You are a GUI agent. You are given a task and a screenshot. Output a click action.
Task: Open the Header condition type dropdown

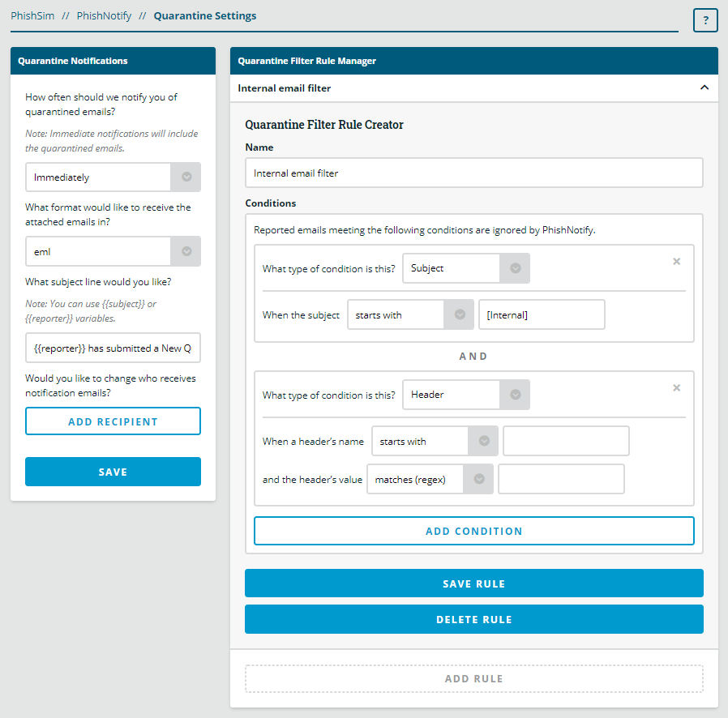click(466, 395)
